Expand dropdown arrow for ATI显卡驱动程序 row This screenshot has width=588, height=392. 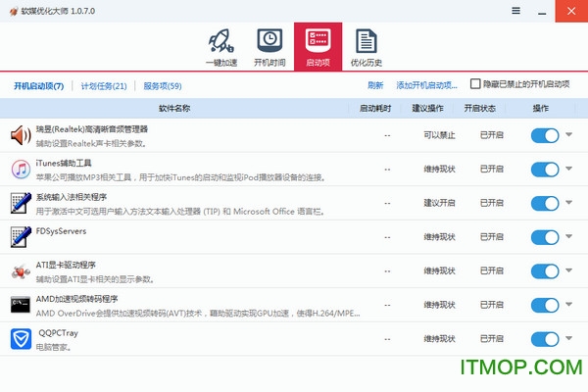[x=568, y=270]
